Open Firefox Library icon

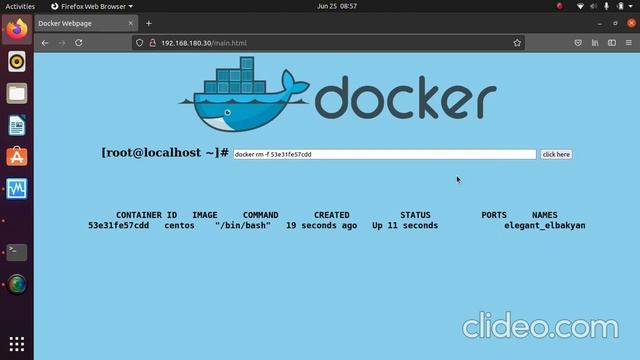pos(595,43)
